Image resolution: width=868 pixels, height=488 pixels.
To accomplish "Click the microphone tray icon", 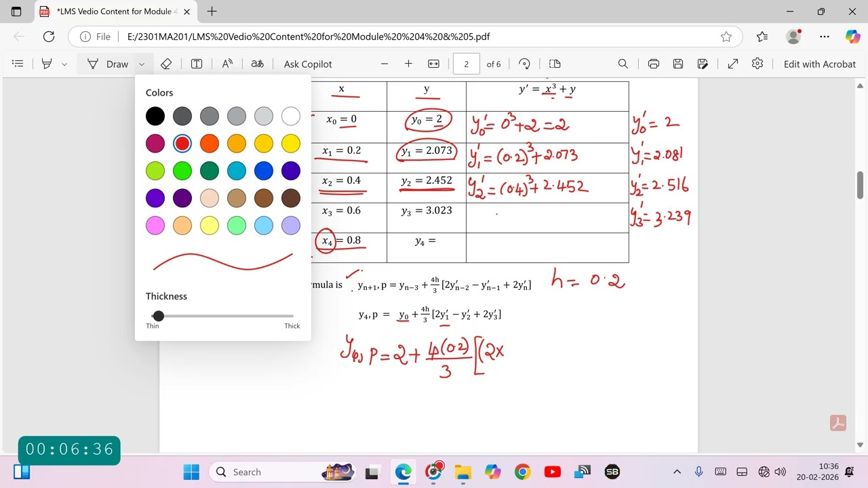I will click(699, 472).
